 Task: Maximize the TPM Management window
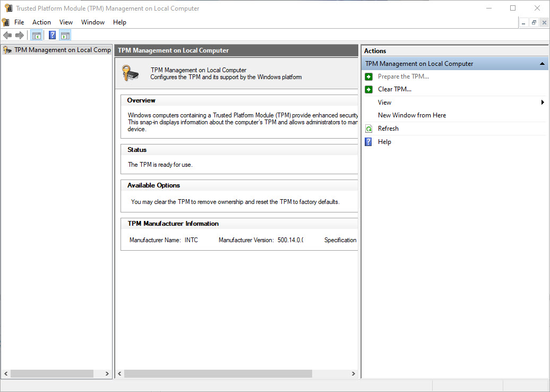pos(513,8)
